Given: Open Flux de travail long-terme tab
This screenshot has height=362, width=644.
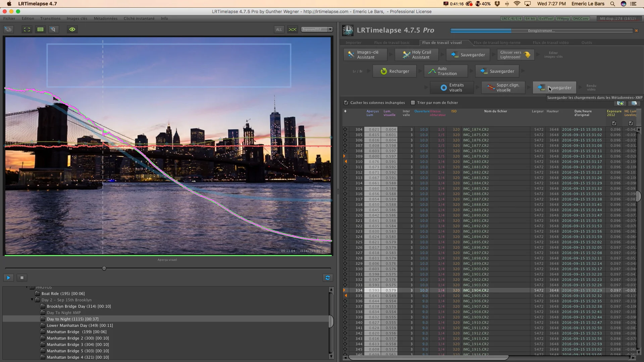Looking at the screenshot, I should [x=497, y=43].
